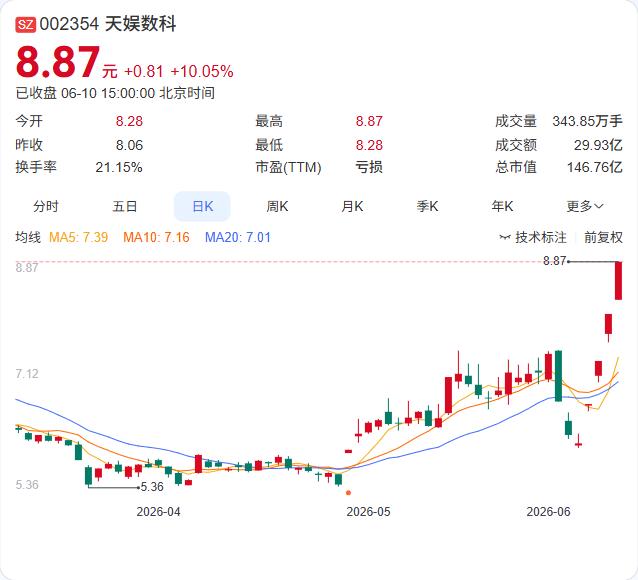Click the large green candlestick in early June
The image size is (638, 580).
tap(559, 376)
